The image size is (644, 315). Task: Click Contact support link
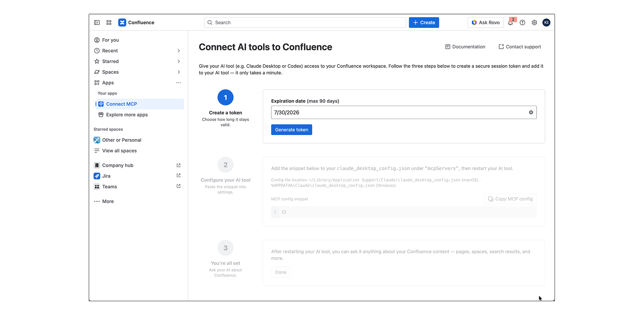[x=520, y=47]
